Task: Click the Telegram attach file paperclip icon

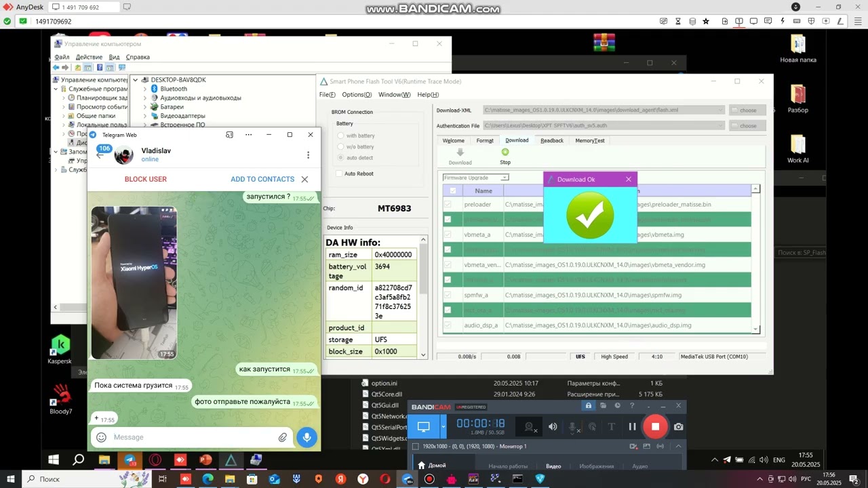Action: 283,437
